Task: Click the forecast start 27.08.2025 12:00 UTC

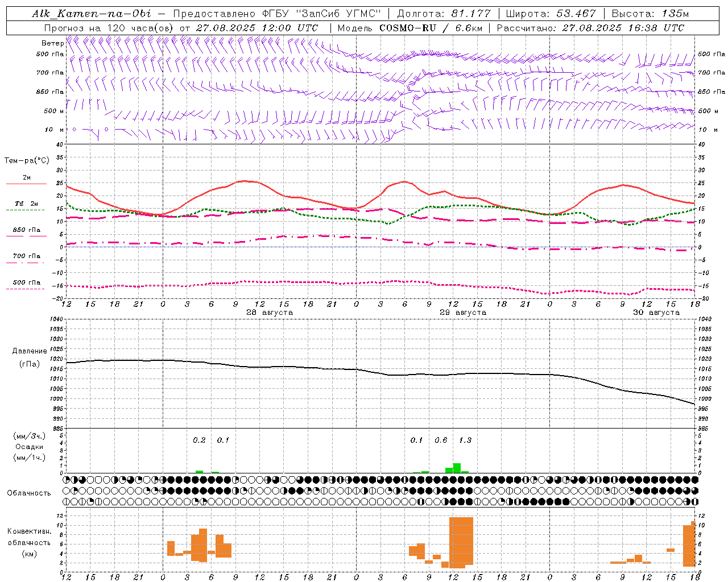Action: (257, 27)
